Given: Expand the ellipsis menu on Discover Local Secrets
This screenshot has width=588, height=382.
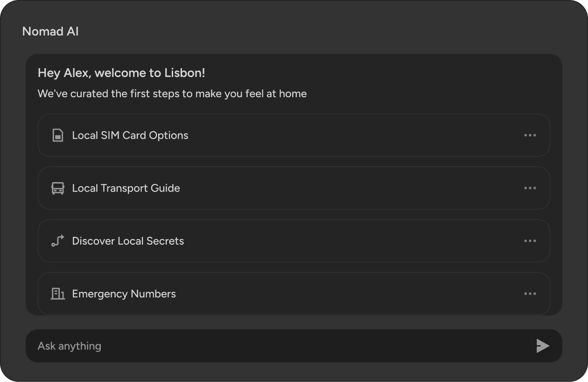Looking at the screenshot, I should 530,241.
